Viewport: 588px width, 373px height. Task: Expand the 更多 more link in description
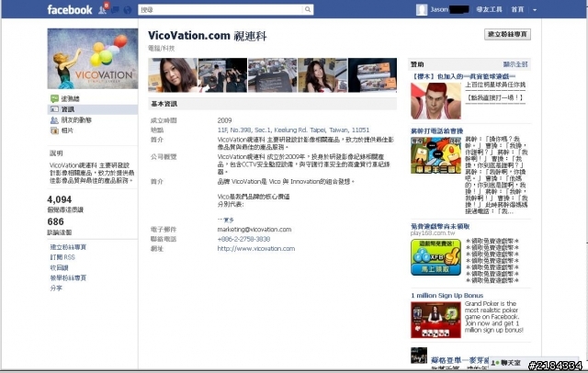[x=226, y=220]
